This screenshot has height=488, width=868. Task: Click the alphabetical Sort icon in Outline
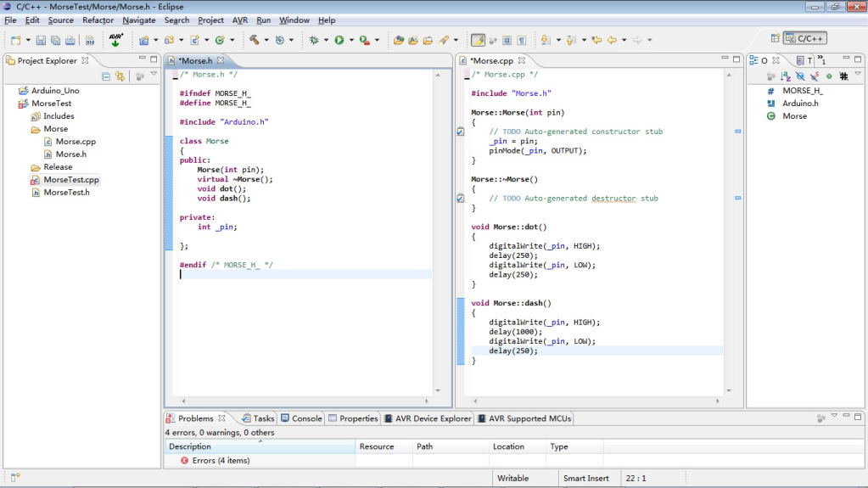pyautogui.click(x=786, y=76)
